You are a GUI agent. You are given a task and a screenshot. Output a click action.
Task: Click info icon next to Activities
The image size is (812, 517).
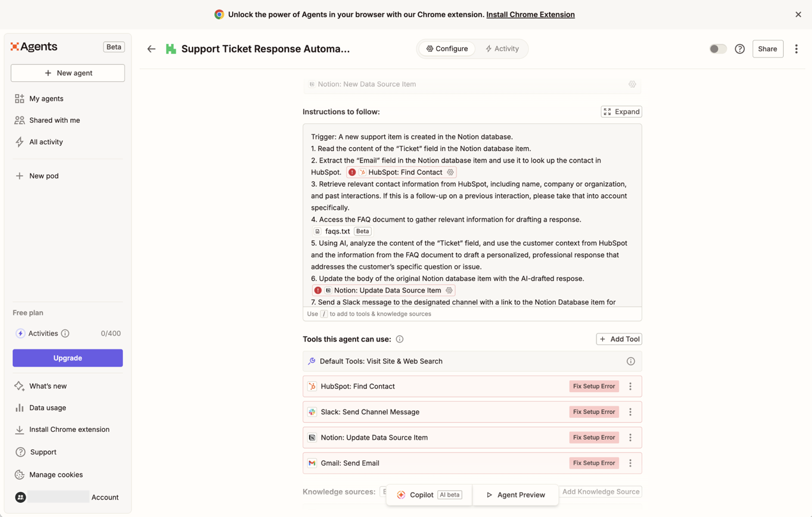tap(65, 333)
